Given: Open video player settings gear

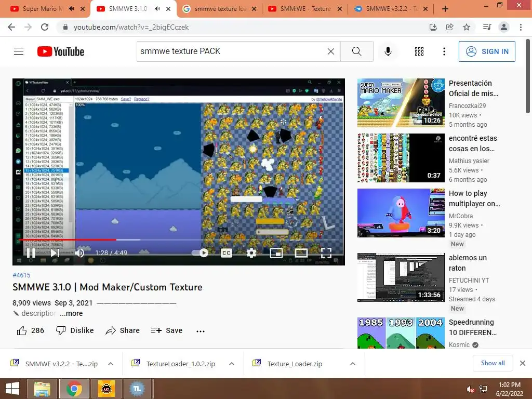Looking at the screenshot, I should [x=251, y=253].
